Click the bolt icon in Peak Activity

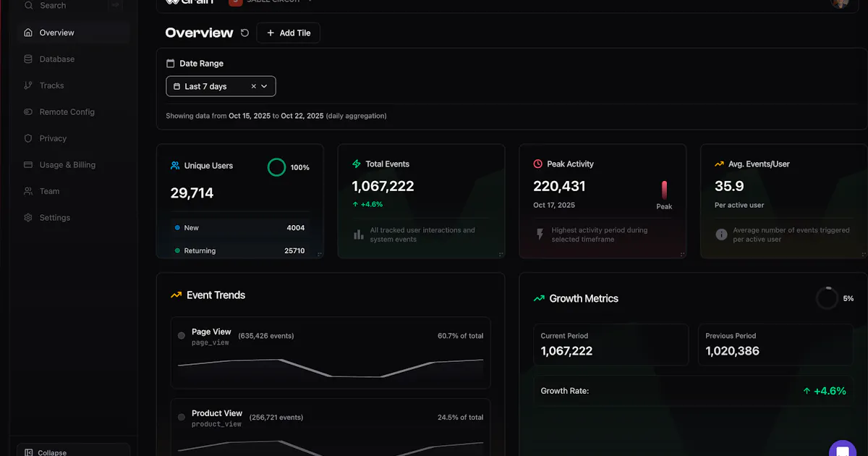click(540, 235)
